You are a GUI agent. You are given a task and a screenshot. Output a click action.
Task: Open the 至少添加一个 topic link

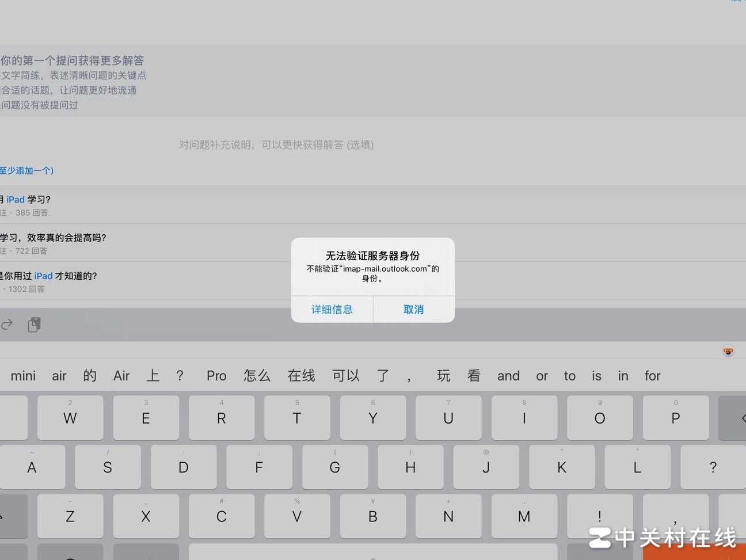pos(26,170)
